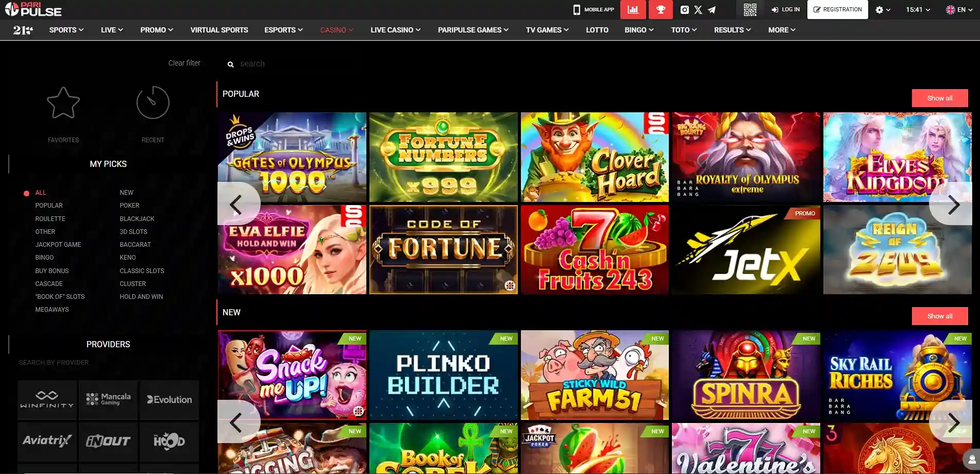Select the MEGAWAYS category filter

52,310
